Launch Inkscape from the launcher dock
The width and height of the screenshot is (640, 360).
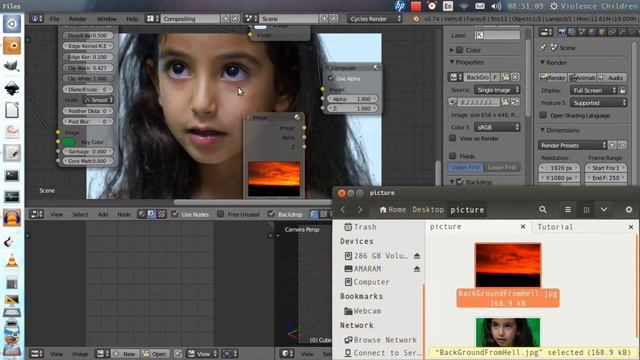[x=12, y=88]
